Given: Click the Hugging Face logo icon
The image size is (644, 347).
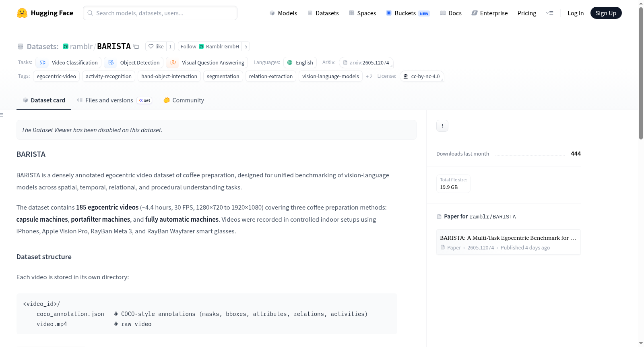Looking at the screenshot, I should 22,13.
